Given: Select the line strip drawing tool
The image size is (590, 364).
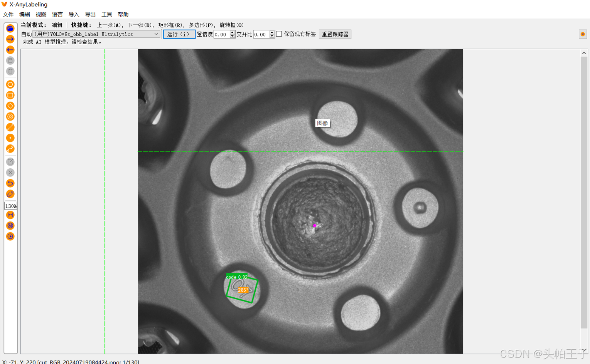Looking at the screenshot, I should (10, 149).
